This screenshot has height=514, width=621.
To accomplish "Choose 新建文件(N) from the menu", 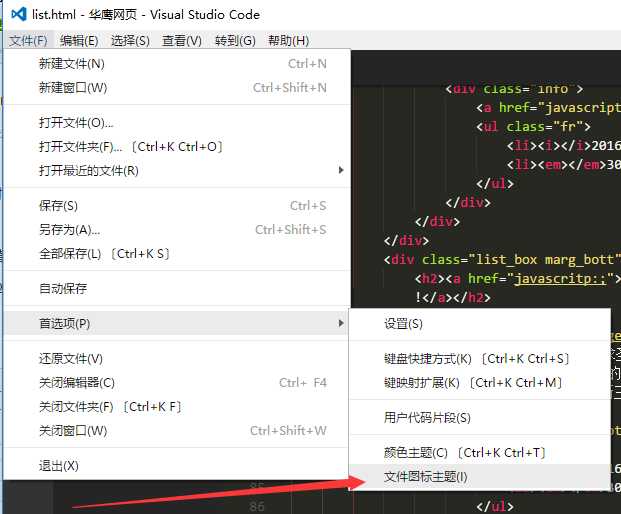I will 177,64.
